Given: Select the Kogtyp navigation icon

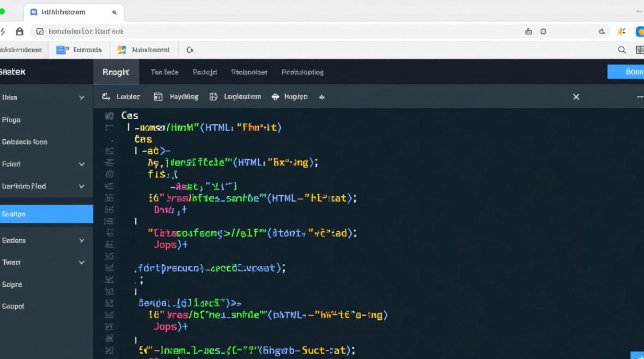Looking at the screenshot, I should (x=275, y=96).
